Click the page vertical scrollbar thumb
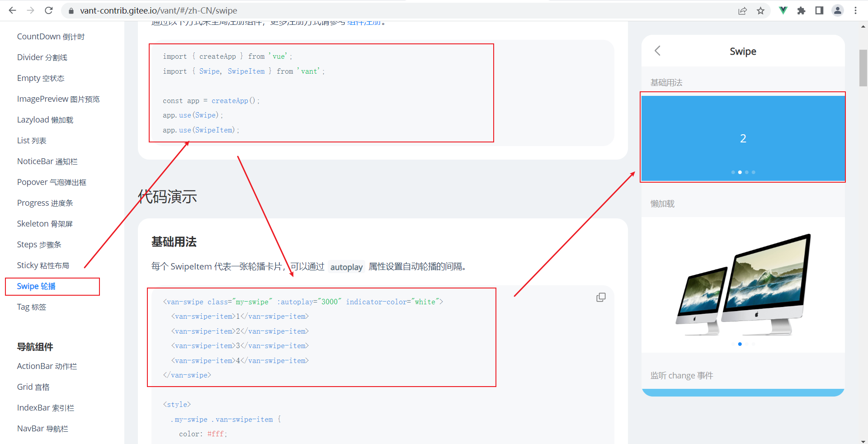The height and width of the screenshot is (444, 868). [863, 68]
